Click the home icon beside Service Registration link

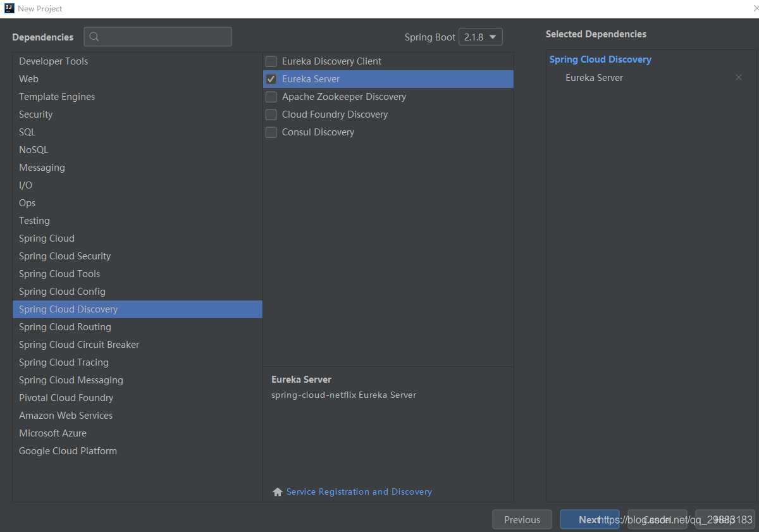(x=277, y=492)
